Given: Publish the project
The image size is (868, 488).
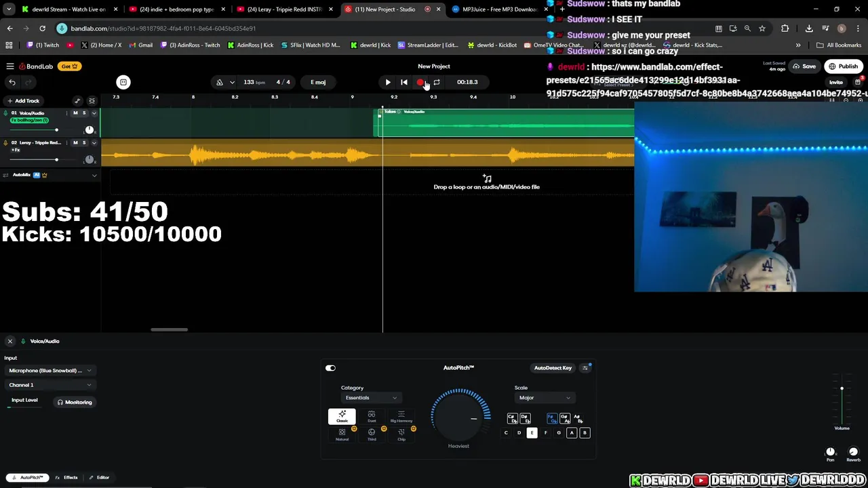Looking at the screenshot, I should click(x=843, y=66).
